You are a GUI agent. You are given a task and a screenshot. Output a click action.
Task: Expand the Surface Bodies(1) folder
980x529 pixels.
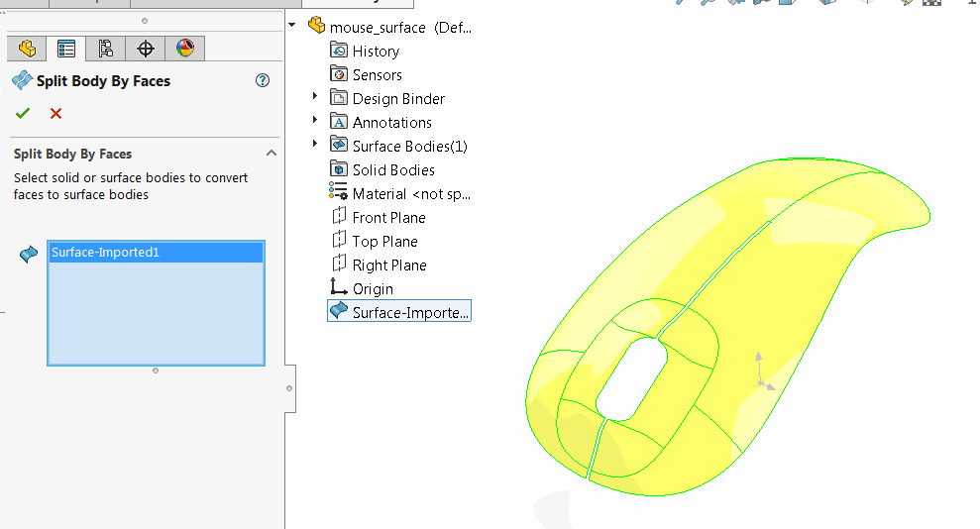pos(315,144)
